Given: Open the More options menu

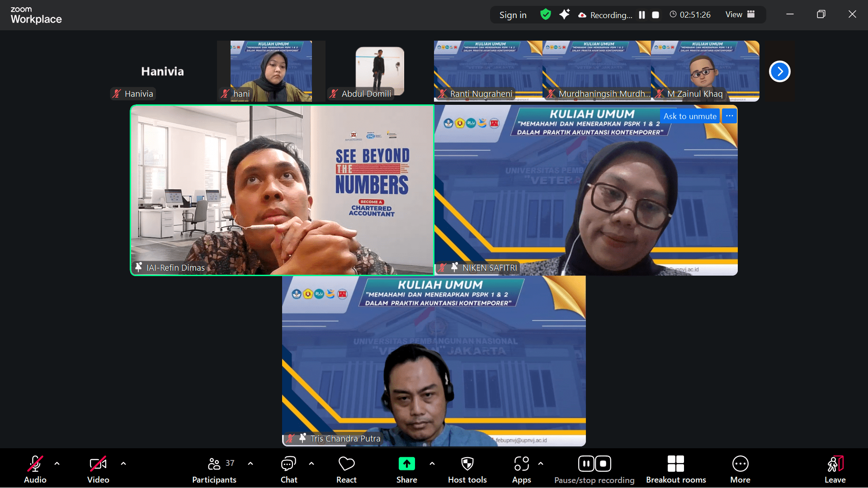Looking at the screenshot, I should point(740,464).
